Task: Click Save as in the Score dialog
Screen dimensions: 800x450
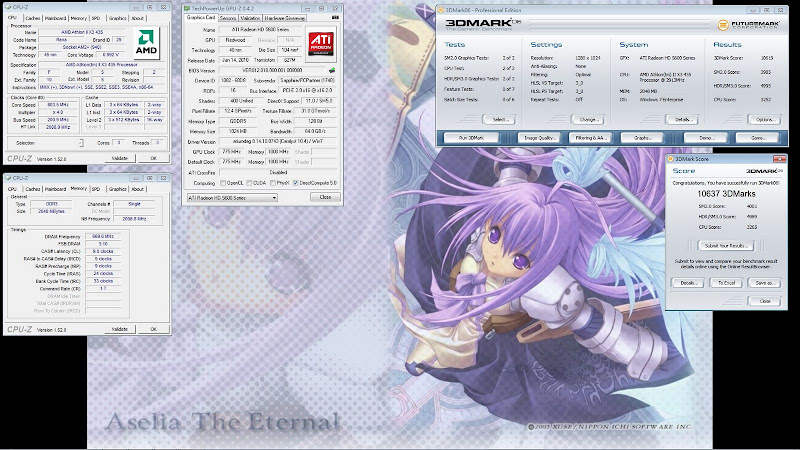Action: pos(764,283)
